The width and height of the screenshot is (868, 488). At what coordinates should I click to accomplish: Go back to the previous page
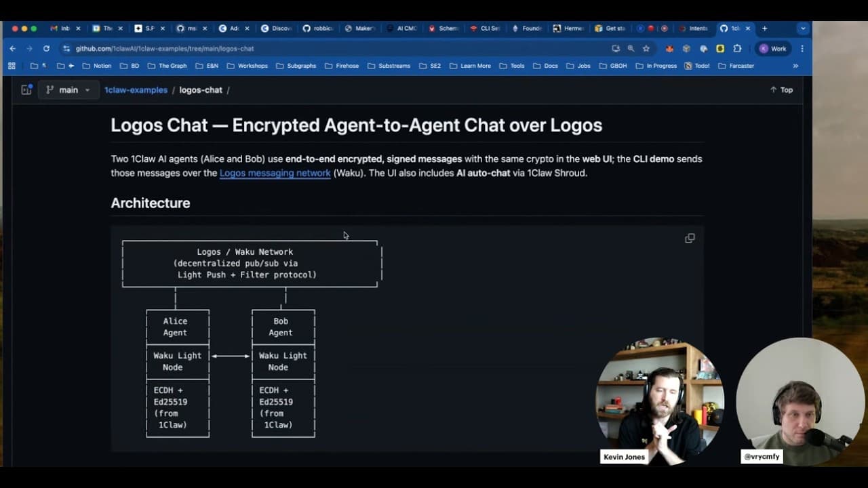click(x=12, y=49)
